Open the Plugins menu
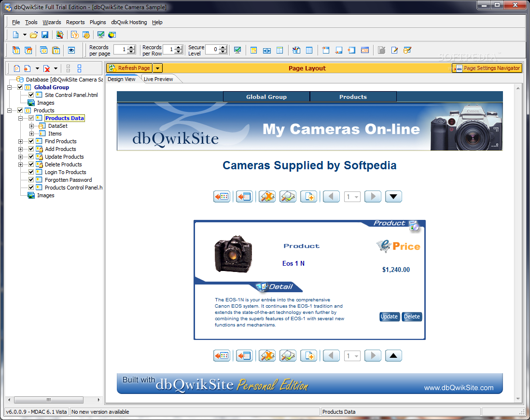 (98, 22)
